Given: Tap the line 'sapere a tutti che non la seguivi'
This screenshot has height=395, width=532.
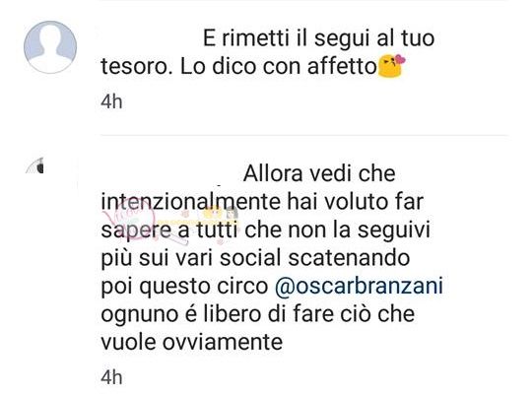Looking at the screenshot, I should click(x=266, y=230).
